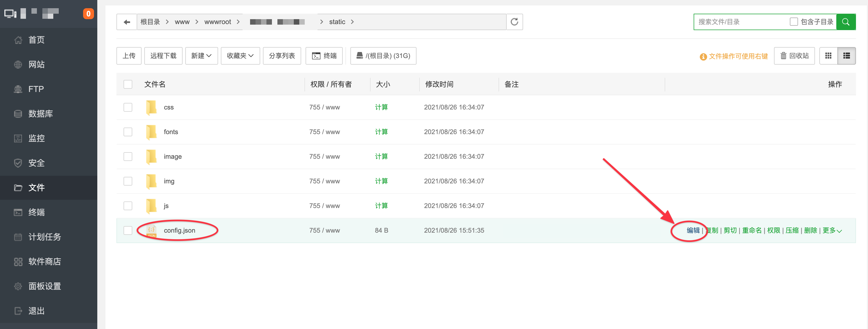Image resolution: width=868 pixels, height=329 pixels.
Task: Open the image folder icon
Action: pos(151,157)
